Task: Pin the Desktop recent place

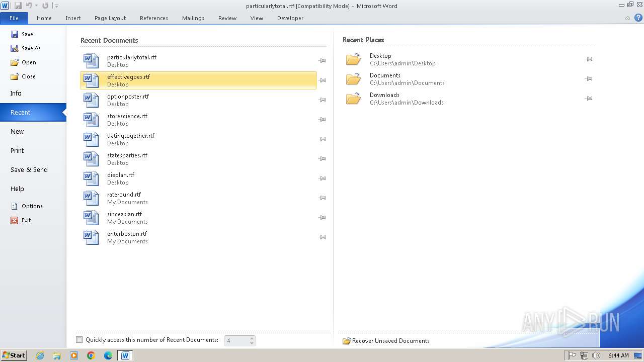Action: pyautogui.click(x=589, y=59)
